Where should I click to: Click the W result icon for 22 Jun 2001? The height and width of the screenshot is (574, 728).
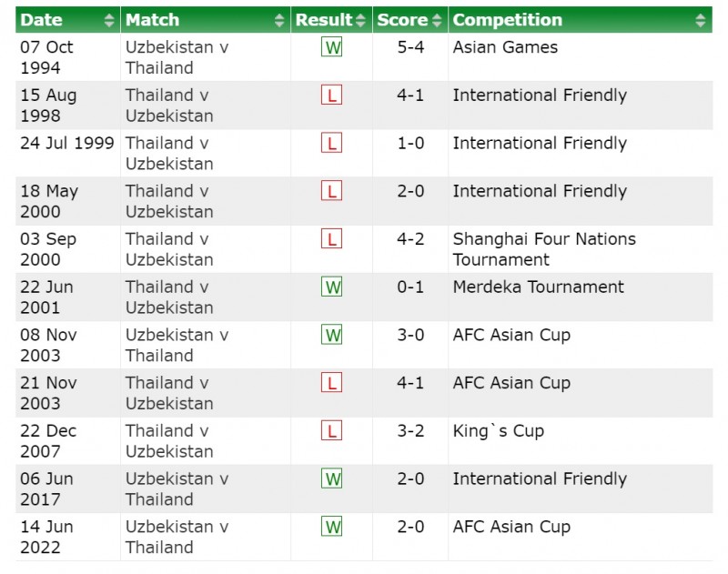[332, 287]
